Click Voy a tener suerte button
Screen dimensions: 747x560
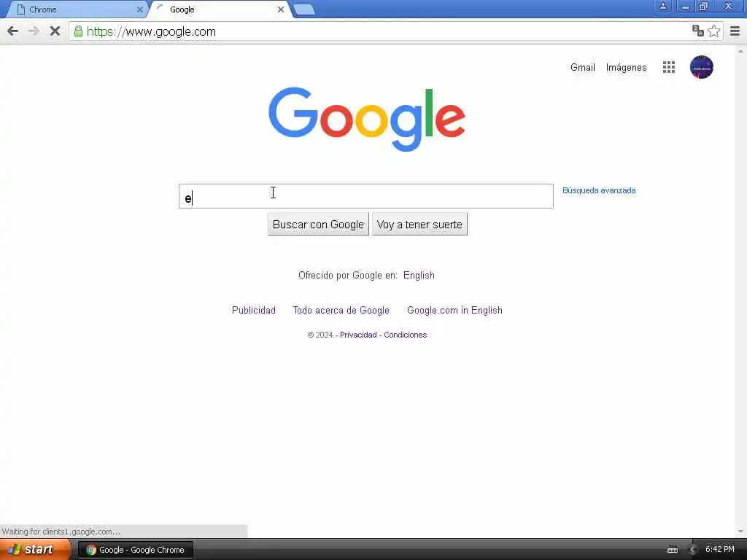pos(419,225)
